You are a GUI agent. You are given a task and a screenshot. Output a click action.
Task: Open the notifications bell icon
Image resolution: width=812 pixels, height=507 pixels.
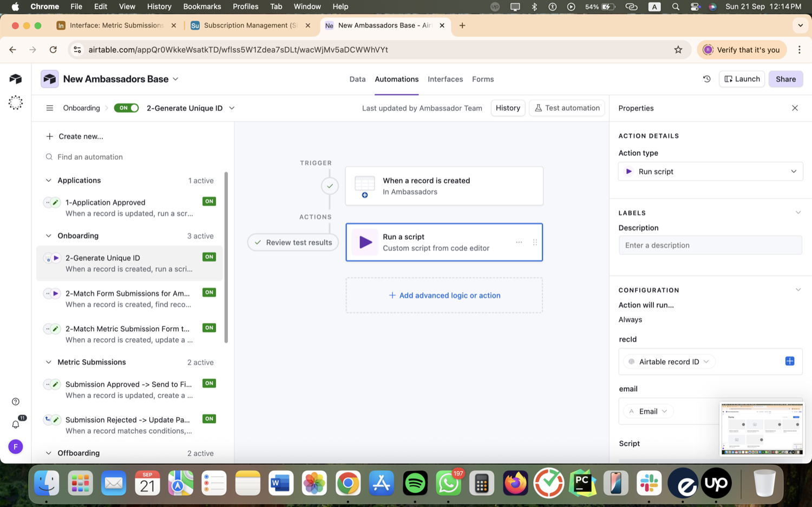pyautogui.click(x=16, y=424)
